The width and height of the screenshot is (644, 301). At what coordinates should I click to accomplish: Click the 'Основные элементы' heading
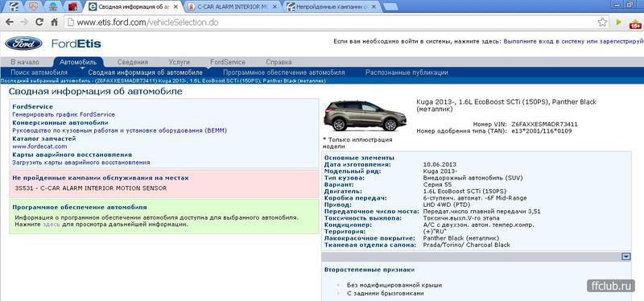[x=359, y=158]
